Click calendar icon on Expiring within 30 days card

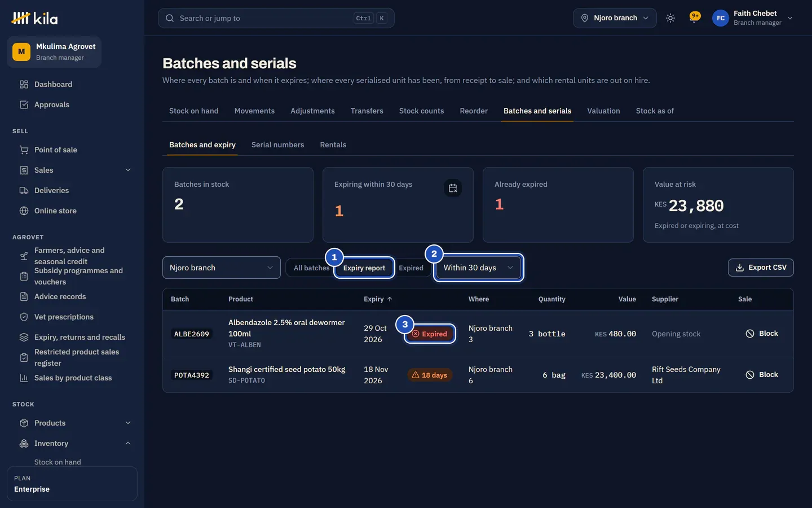coord(453,188)
